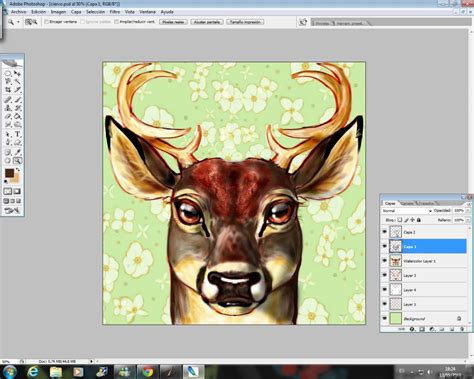Select the Watercolor Layer 1 thumbnail
The width and height of the screenshot is (474, 379).
click(396, 261)
